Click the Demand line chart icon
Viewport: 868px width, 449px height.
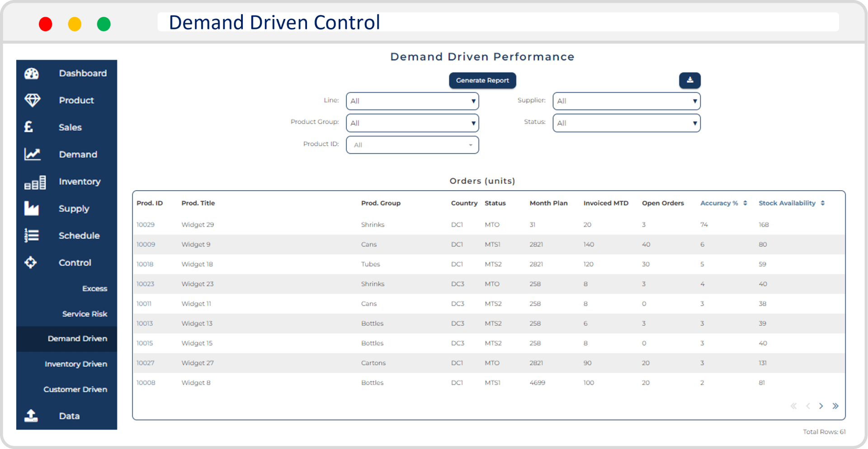32,154
